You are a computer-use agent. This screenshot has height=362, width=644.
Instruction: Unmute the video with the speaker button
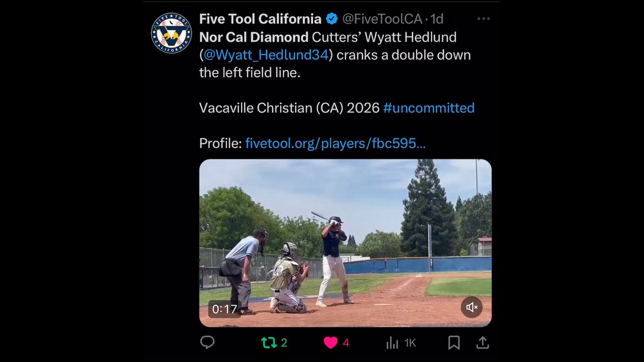(x=472, y=307)
